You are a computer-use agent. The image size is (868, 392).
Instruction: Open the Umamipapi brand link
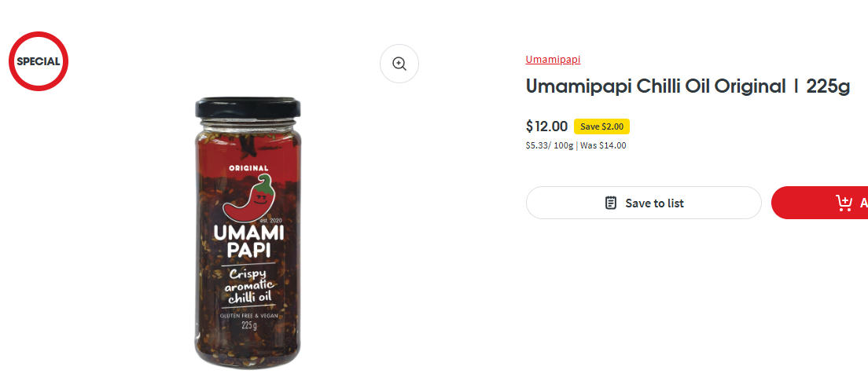[x=553, y=59]
